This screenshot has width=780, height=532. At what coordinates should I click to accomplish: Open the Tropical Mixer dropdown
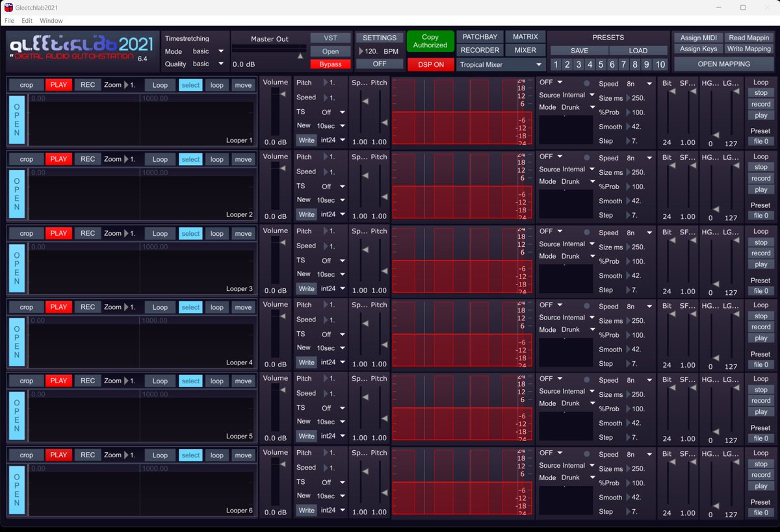(x=500, y=64)
